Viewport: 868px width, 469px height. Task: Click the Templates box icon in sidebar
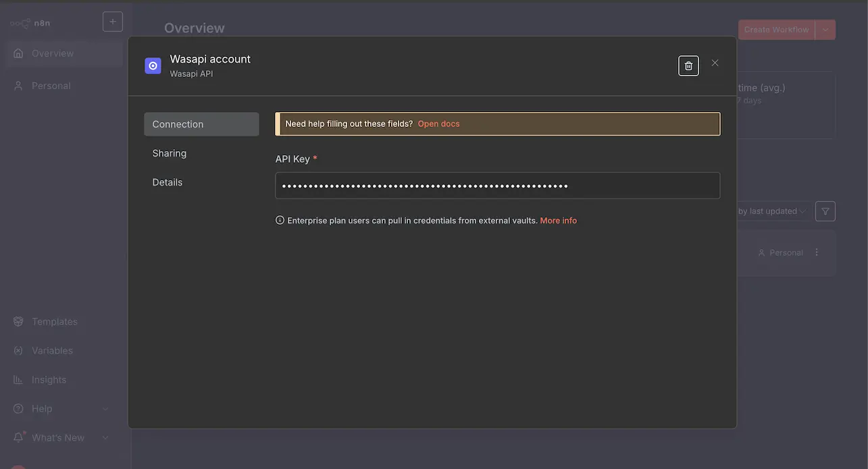tap(18, 322)
